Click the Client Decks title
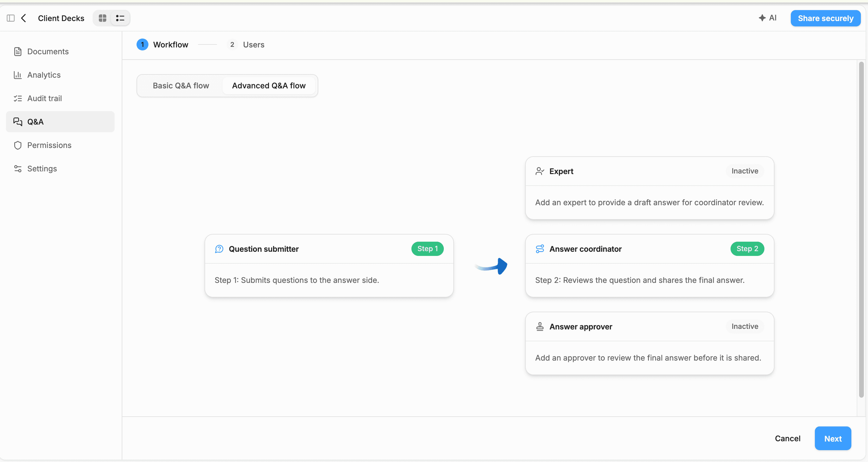868x462 pixels. coord(61,18)
